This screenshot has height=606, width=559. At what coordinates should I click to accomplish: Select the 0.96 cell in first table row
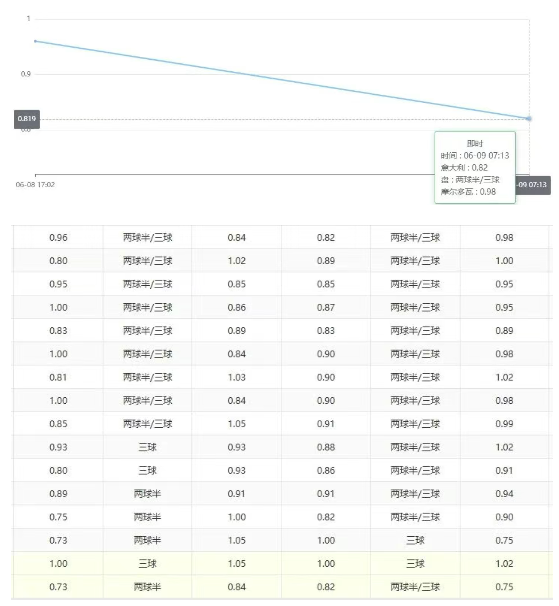point(58,238)
